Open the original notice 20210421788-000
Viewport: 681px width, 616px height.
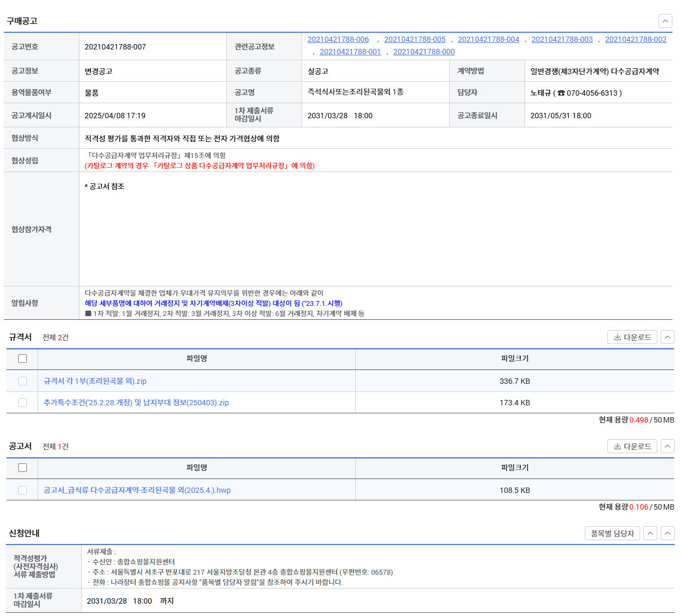pos(424,52)
